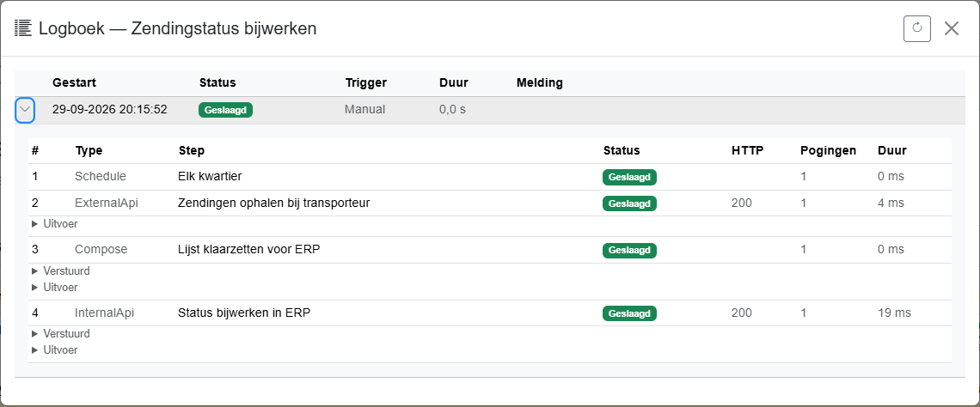Image resolution: width=980 pixels, height=407 pixels.
Task: Click the logbook list icon beside title
Action: click(23, 28)
